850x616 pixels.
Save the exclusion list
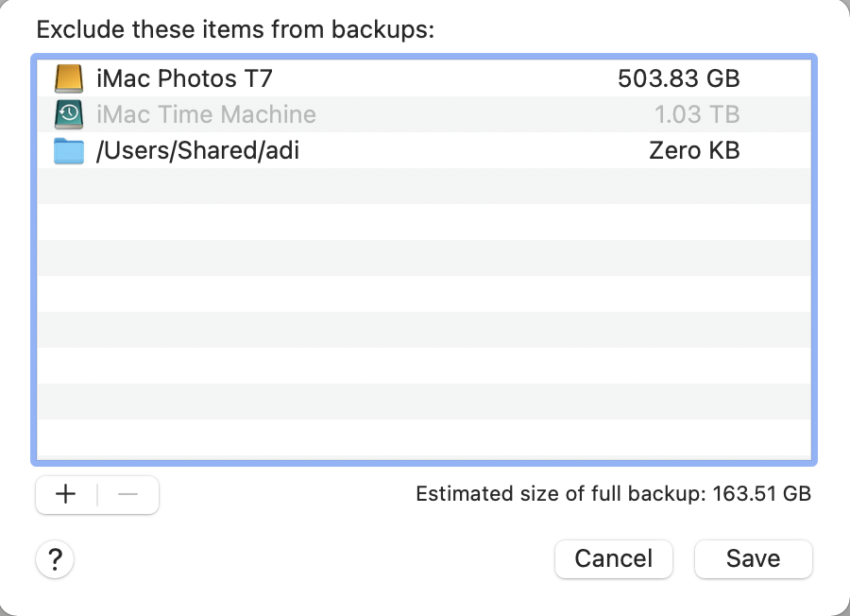[x=754, y=559]
